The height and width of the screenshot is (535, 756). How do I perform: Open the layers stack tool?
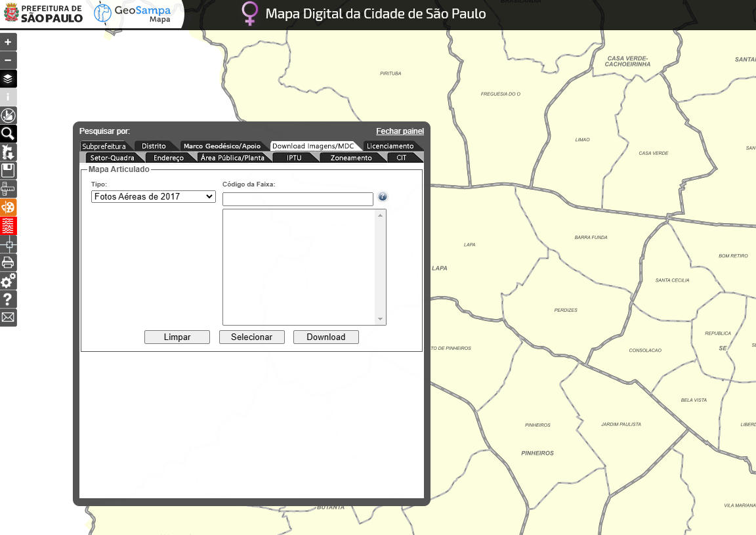pyautogui.click(x=8, y=79)
